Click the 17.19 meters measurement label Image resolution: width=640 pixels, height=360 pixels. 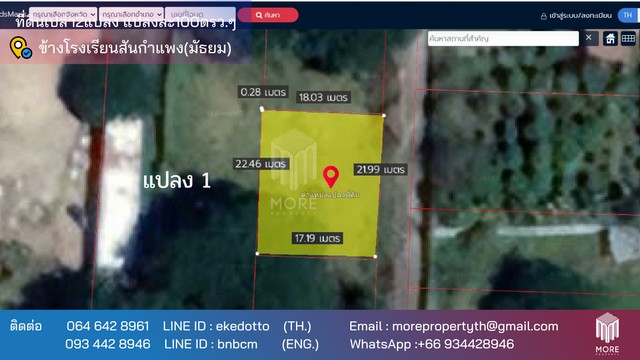[317, 238]
